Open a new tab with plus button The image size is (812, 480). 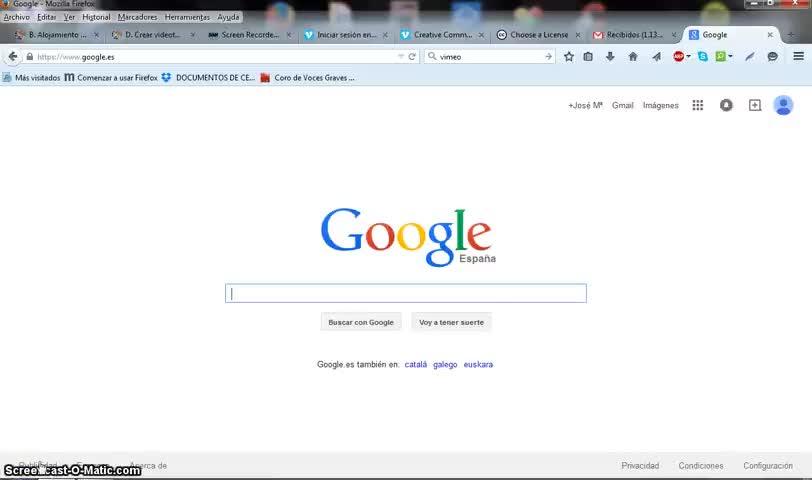tap(791, 35)
